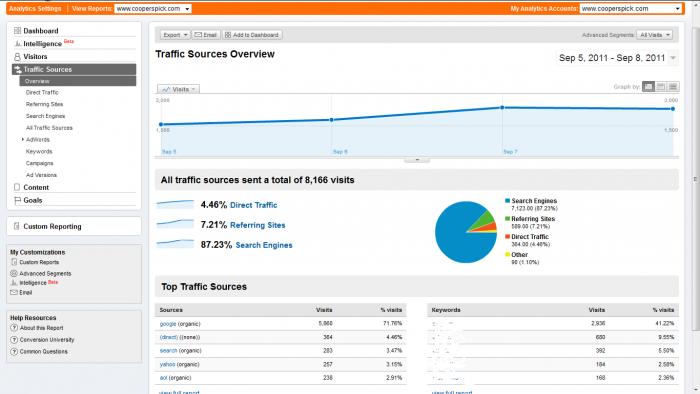Click the Intelligence Beta chart icon
This screenshot has height=394, width=700.
pyautogui.click(x=17, y=44)
